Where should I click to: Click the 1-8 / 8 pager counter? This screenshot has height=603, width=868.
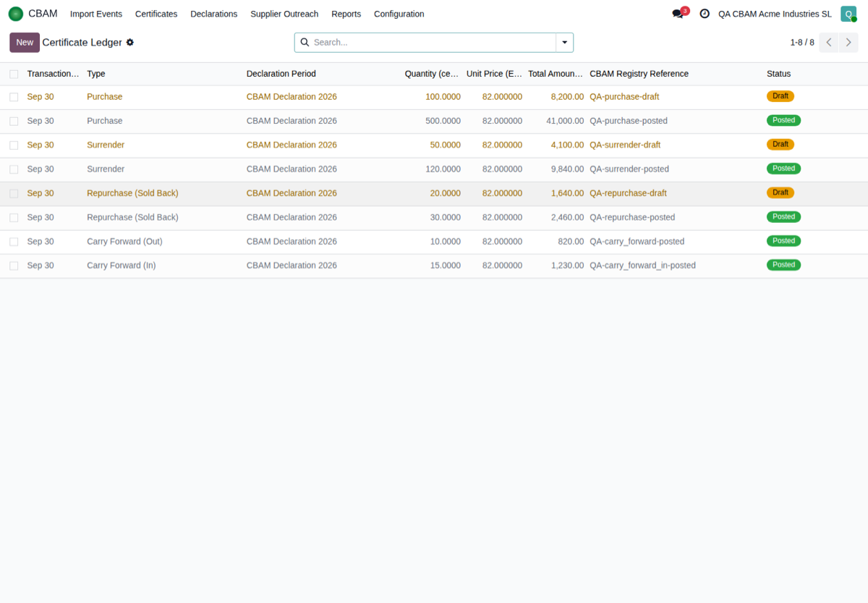802,43
